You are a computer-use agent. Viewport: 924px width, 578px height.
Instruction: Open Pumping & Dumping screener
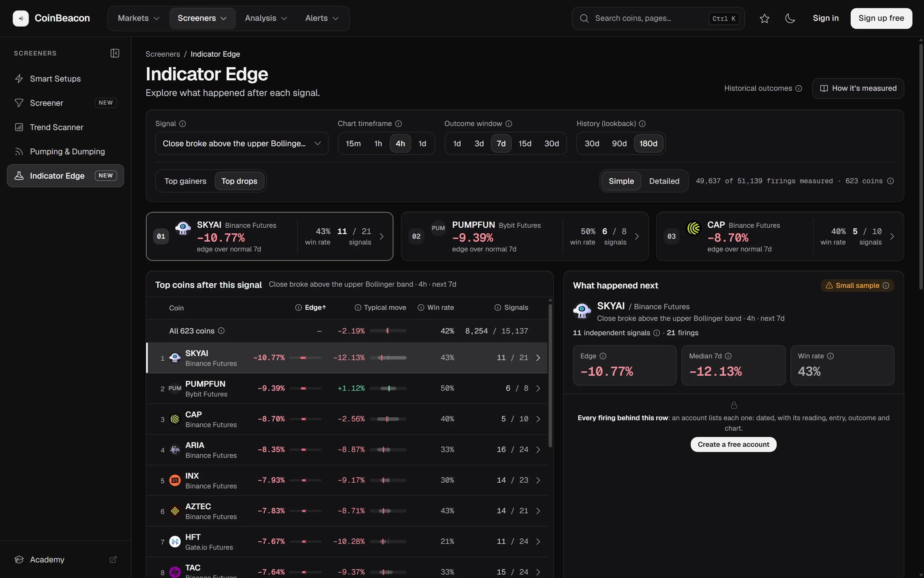click(65, 152)
